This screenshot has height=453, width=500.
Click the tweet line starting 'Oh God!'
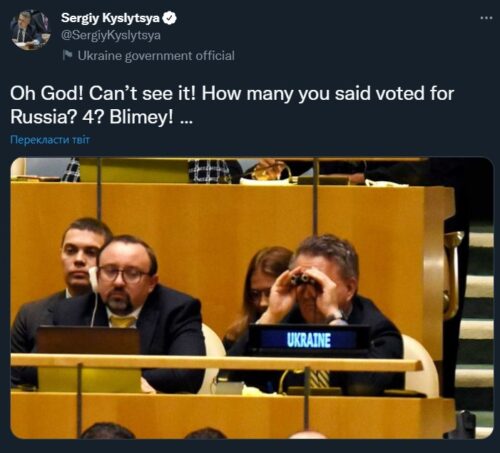click(232, 93)
